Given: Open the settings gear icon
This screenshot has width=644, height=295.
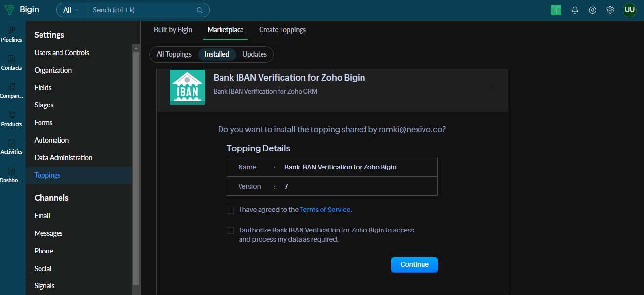Looking at the screenshot, I should [x=610, y=10].
